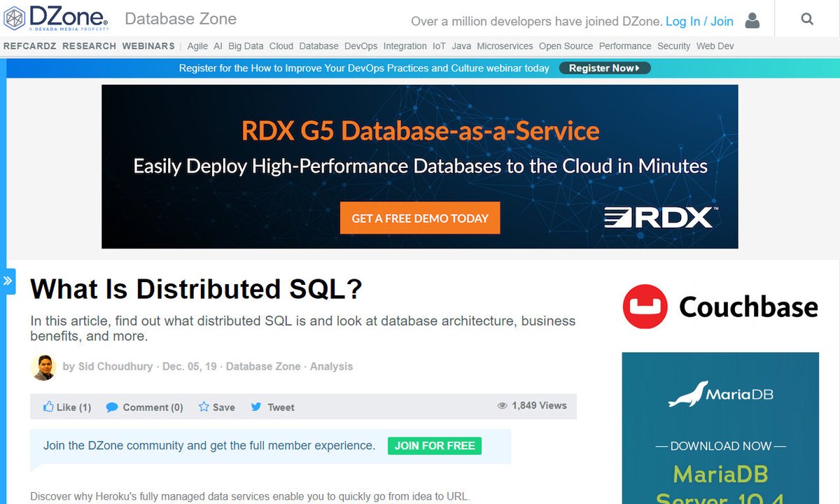Image resolution: width=840 pixels, height=504 pixels.
Task: Open the Database zone in nav
Action: pyautogui.click(x=318, y=46)
